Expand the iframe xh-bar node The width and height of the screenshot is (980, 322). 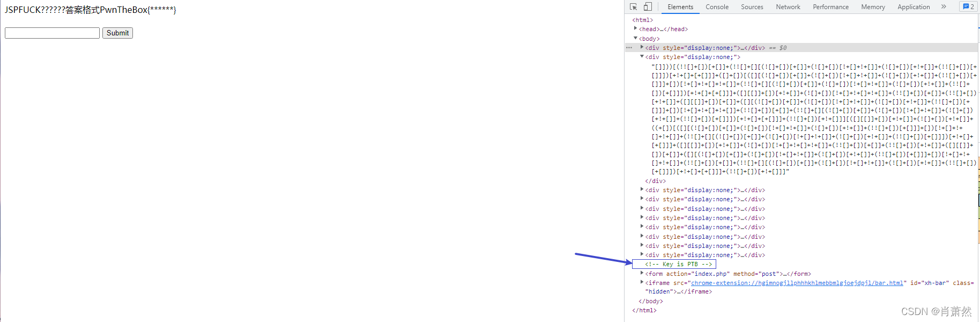[x=642, y=283]
